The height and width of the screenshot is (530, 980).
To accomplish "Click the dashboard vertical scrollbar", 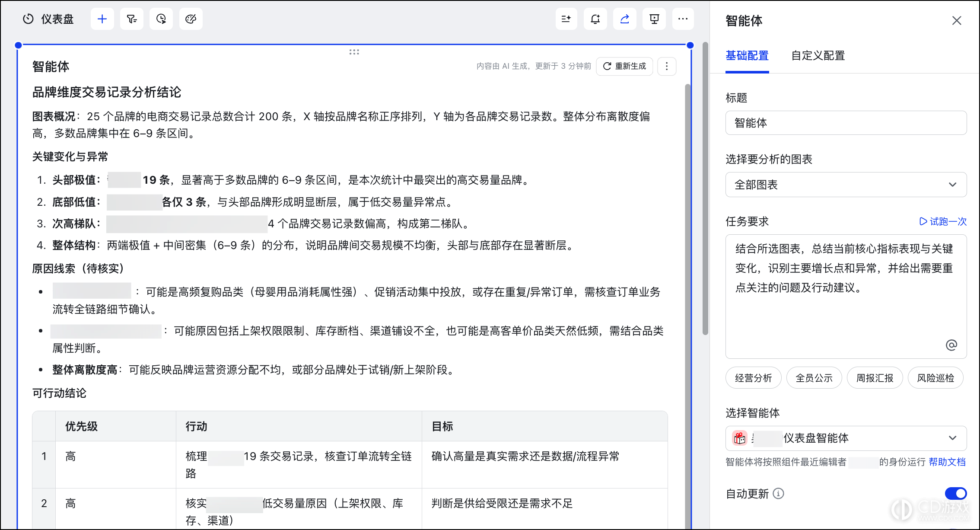I will click(x=705, y=188).
